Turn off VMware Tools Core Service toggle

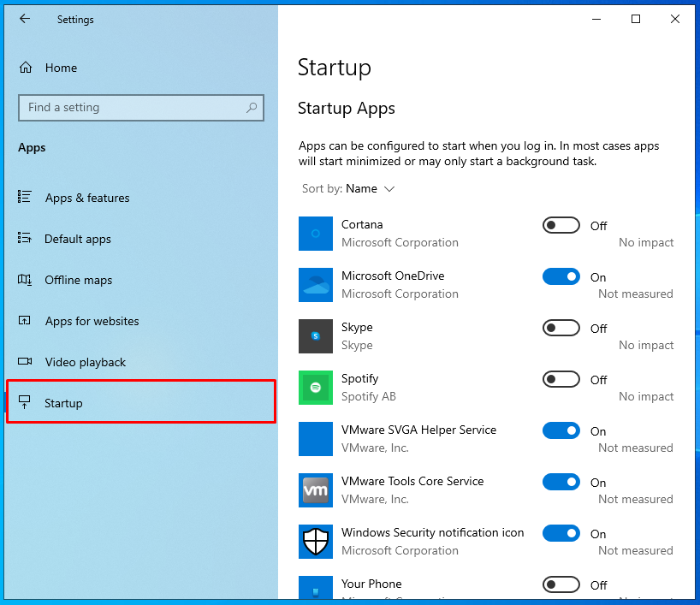pyautogui.click(x=561, y=483)
